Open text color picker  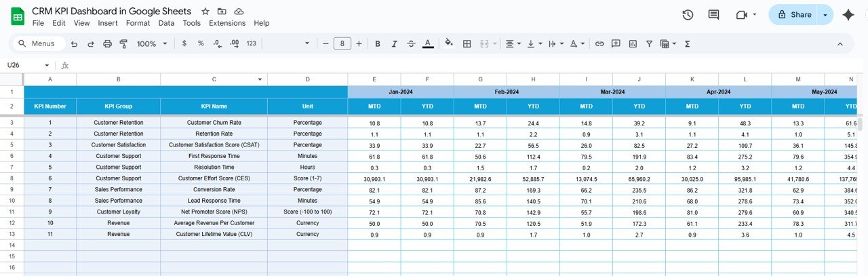click(428, 43)
